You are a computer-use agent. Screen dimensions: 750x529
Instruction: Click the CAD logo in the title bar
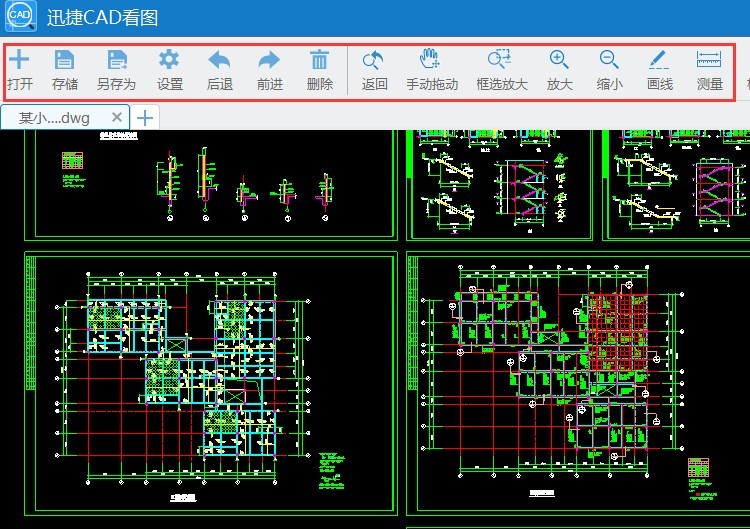20,17
